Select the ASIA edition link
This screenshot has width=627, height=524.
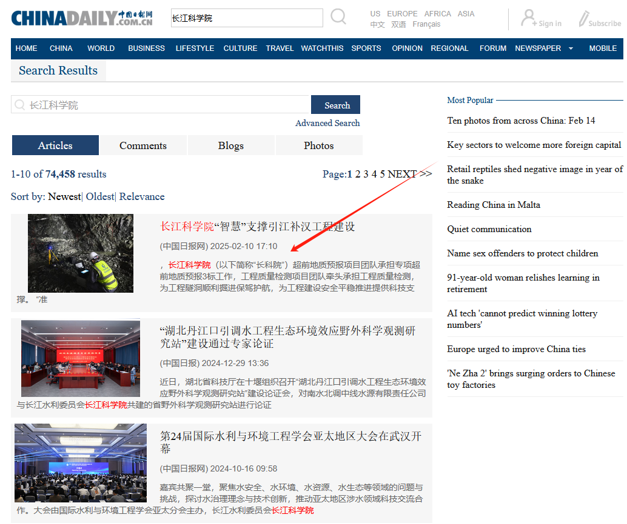pyautogui.click(x=466, y=14)
